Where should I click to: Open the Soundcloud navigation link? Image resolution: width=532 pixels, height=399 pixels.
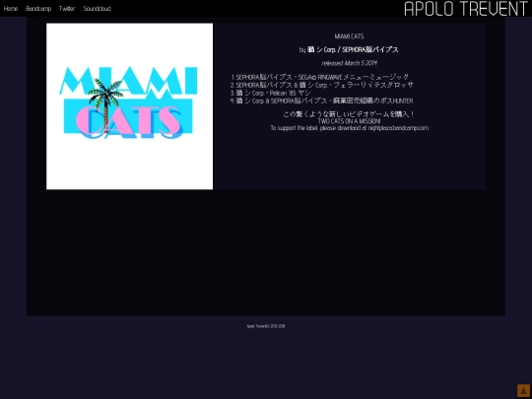pyautogui.click(x=97, y=9)
